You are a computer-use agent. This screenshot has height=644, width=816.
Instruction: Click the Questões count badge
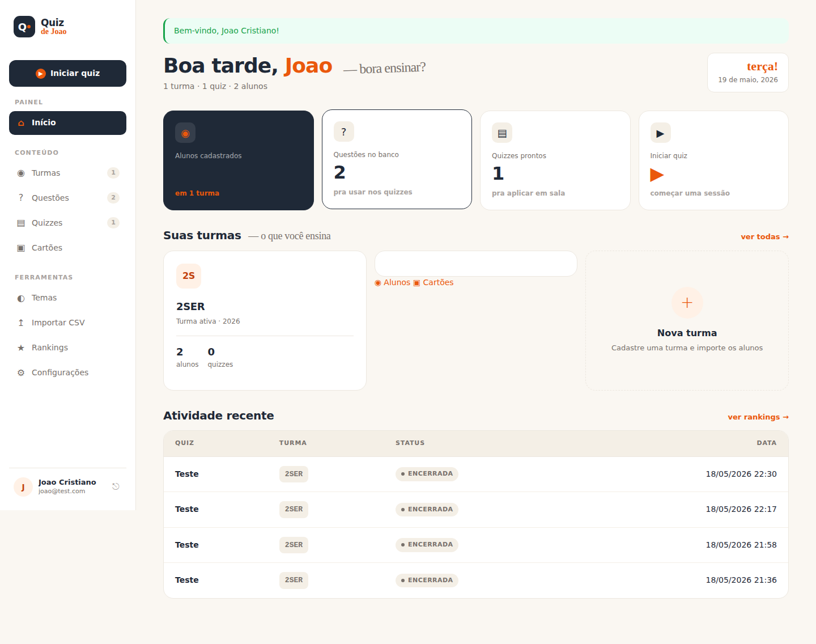tap(113, 198)
